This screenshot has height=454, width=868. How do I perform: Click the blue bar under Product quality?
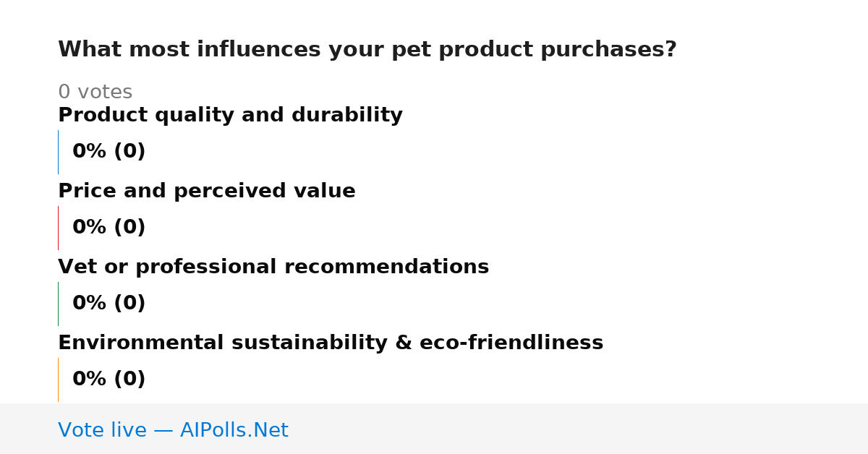click(x=58, y=152)
